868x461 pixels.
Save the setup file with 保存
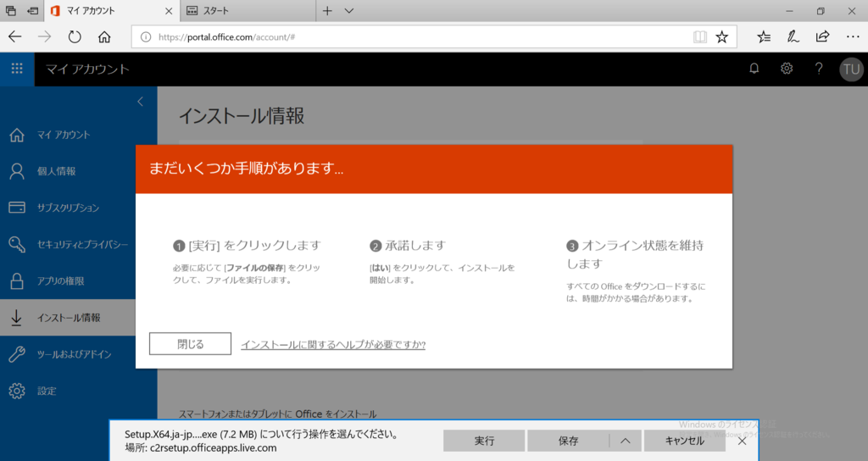coord(568,441)
